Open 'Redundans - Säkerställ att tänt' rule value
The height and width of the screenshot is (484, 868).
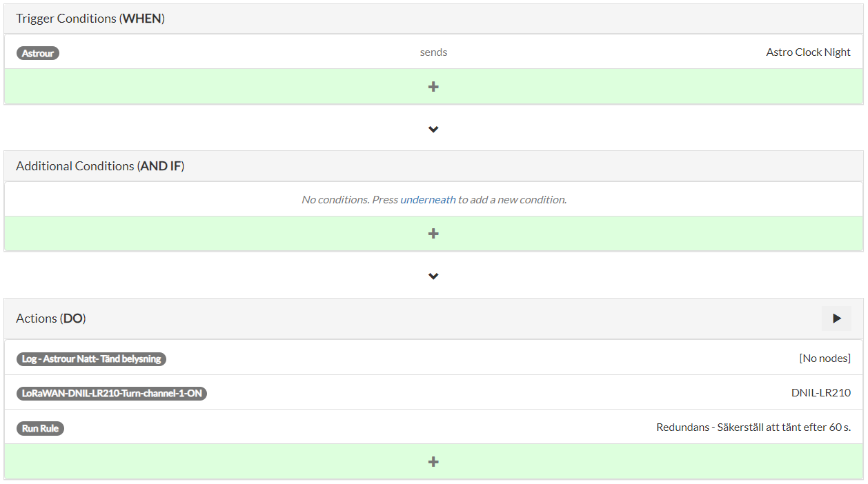coord(753,427)
